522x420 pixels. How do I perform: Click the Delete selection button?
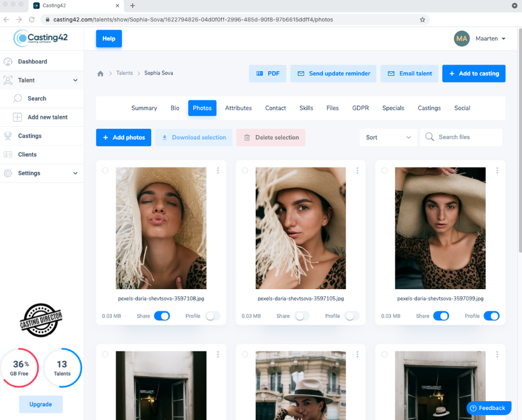coord(270,137)
